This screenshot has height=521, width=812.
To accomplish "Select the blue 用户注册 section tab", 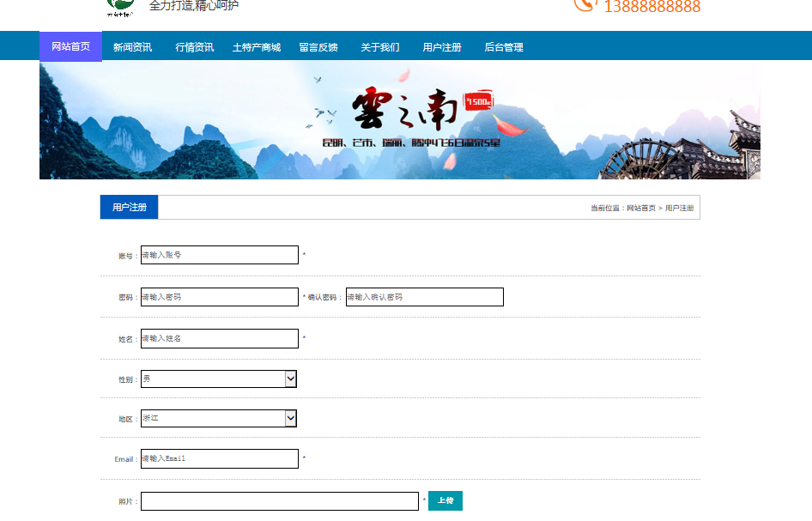I will (x=129, y=208).
